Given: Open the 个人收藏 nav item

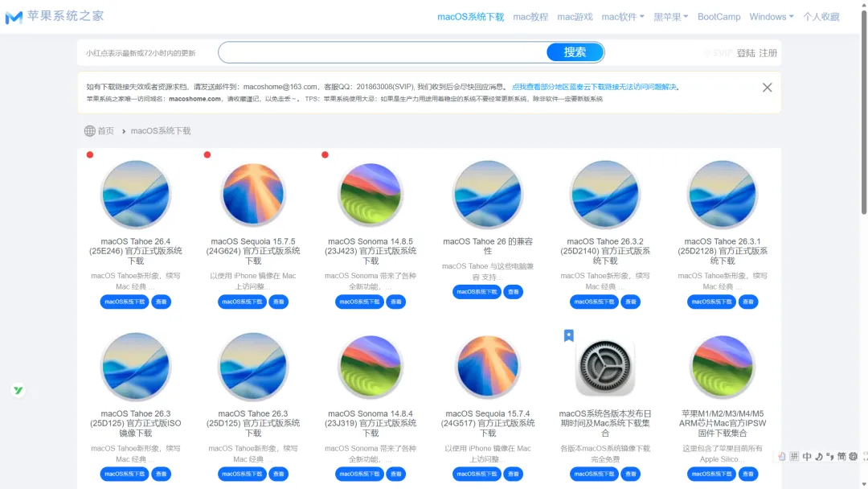Looking at the screenshot, I should pos(821,17).
